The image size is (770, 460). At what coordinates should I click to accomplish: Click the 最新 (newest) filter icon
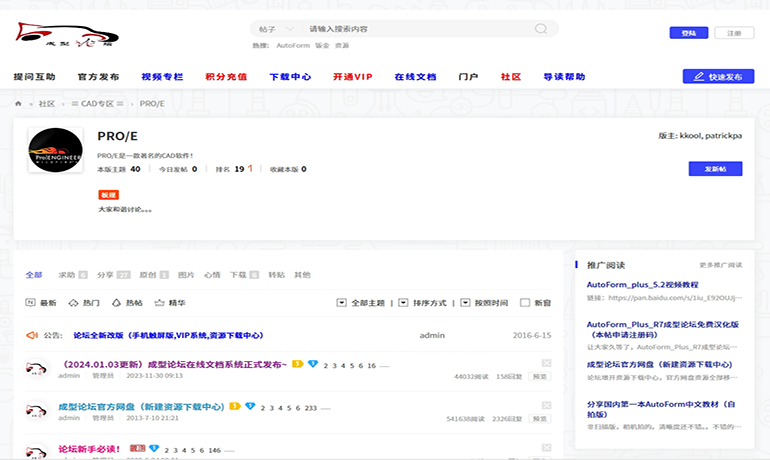pos(31,302)
